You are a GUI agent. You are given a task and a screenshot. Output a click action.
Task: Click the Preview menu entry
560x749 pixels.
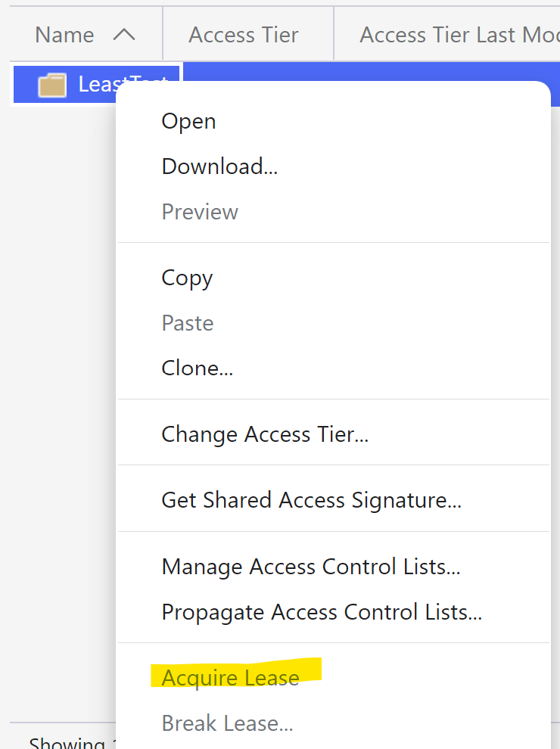199,212
